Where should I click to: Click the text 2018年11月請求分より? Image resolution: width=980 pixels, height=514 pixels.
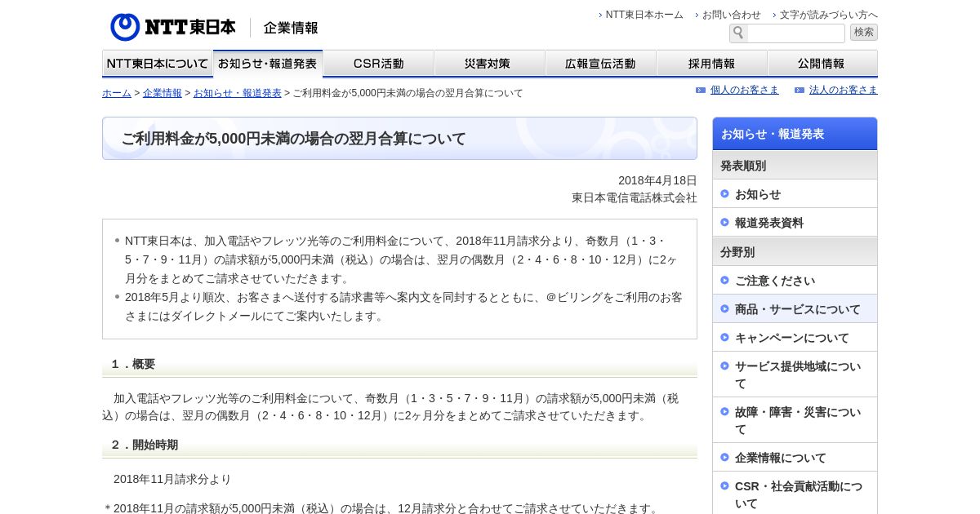tap(172, 479)
